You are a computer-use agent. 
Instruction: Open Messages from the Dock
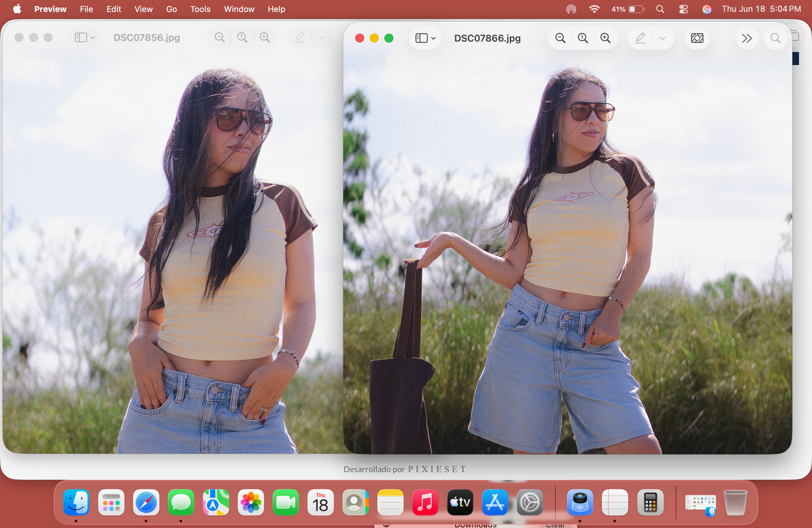coord(181,502)
